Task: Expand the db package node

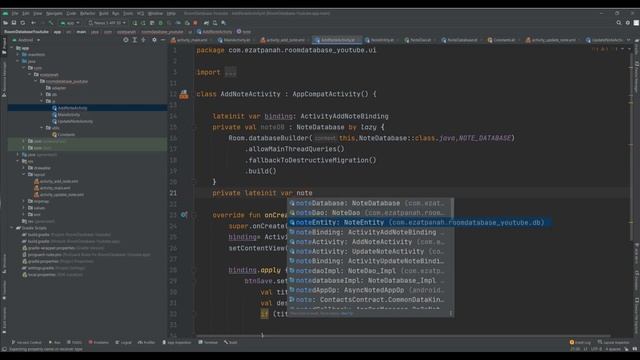Action: coord(42,94)
